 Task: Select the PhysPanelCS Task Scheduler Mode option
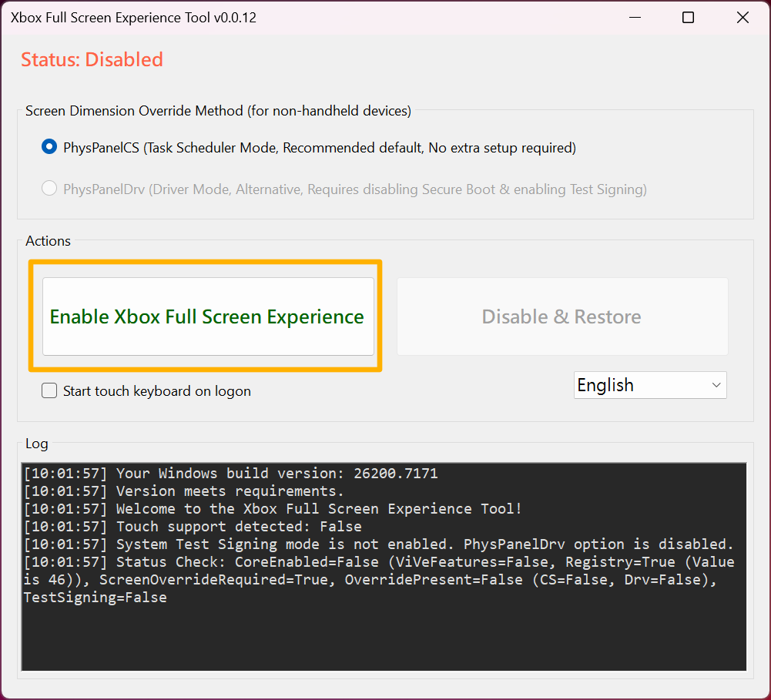pyautogui.click(x=49, y=147)
